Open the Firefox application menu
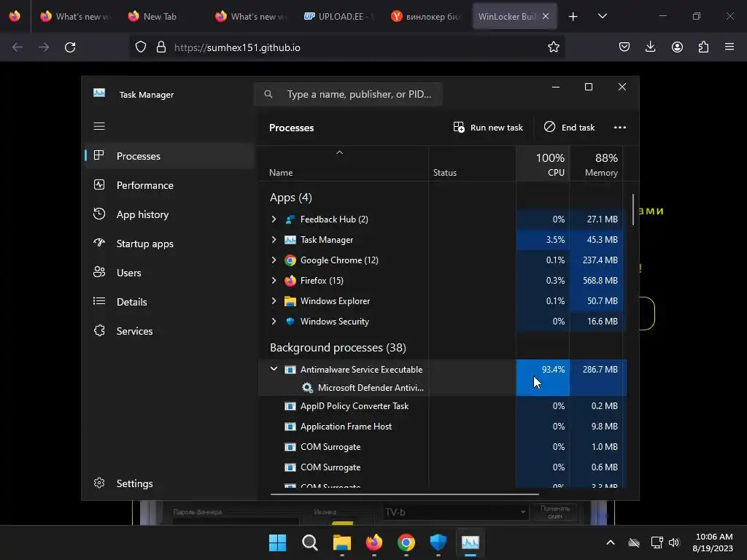 729,47
